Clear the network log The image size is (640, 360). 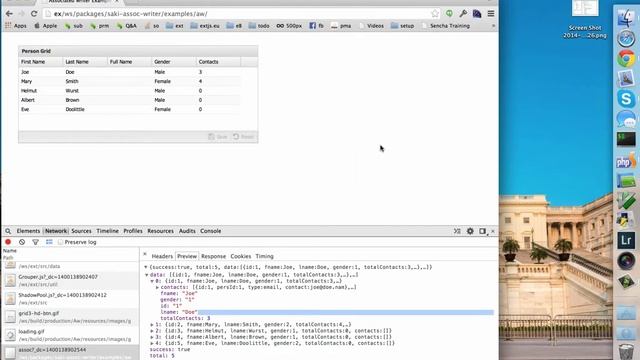[22, 242]
